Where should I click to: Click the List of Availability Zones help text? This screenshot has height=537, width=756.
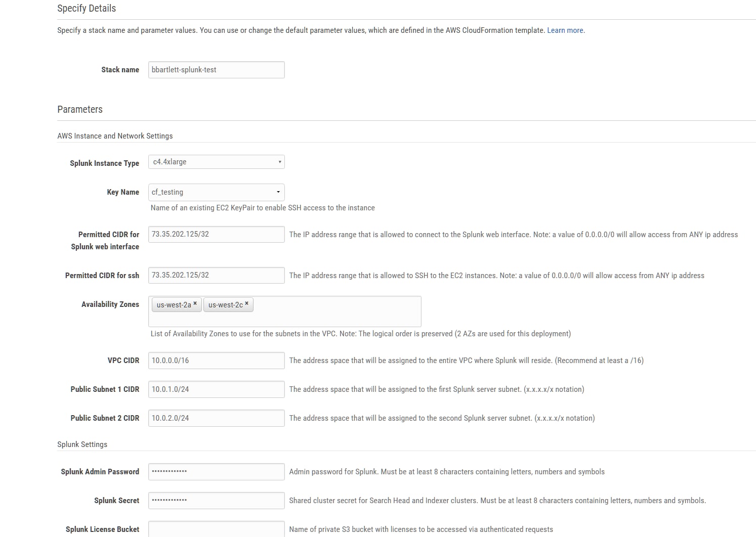point(361,334)
